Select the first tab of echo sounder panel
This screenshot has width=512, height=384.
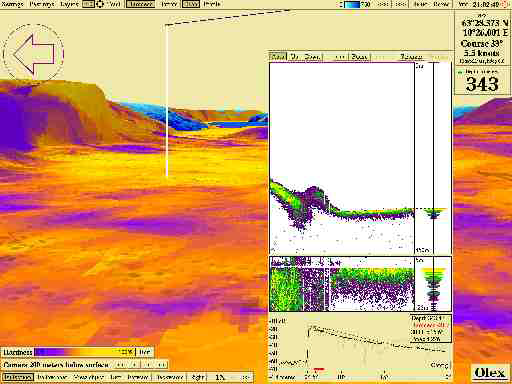pyautogui.click(x=278, y=57)
